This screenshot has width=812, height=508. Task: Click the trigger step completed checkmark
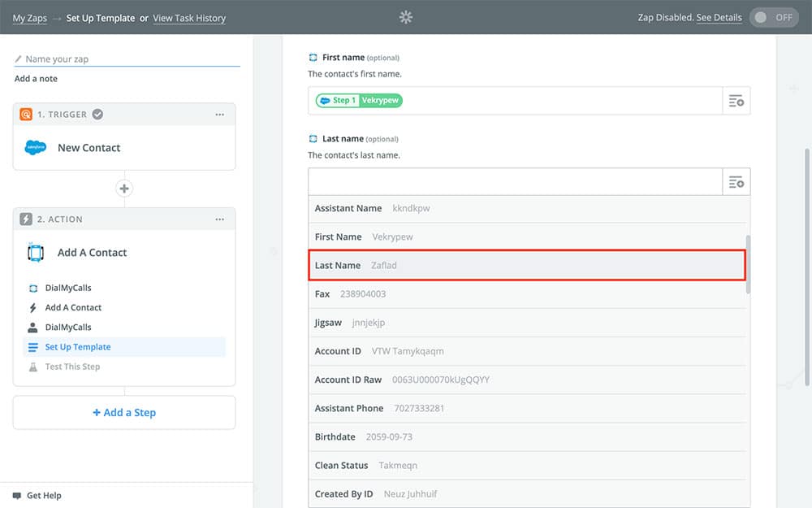(x=97, y=115)
